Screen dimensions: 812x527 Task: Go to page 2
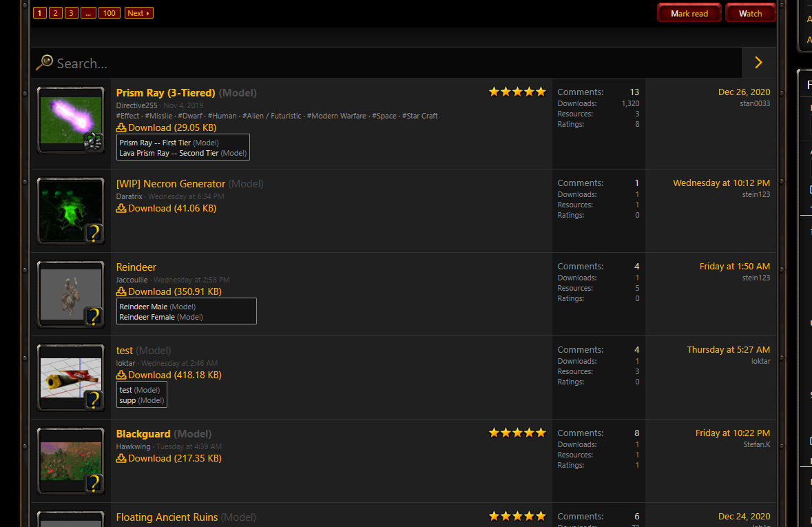55,13
